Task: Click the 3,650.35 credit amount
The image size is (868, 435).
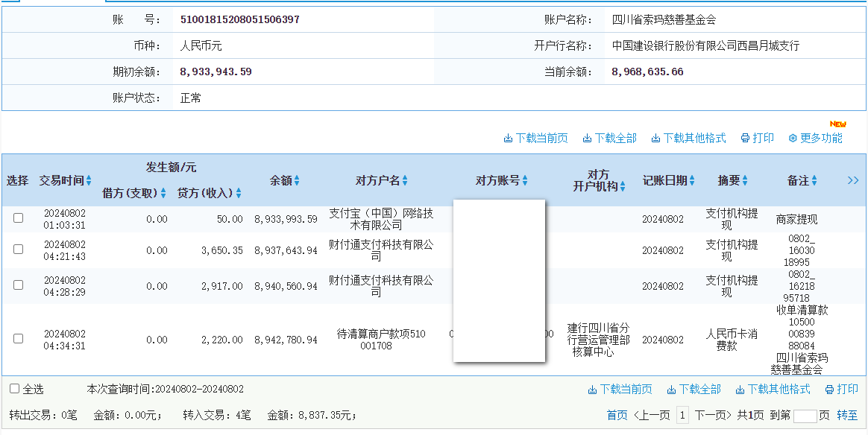Action: (222, 251)
